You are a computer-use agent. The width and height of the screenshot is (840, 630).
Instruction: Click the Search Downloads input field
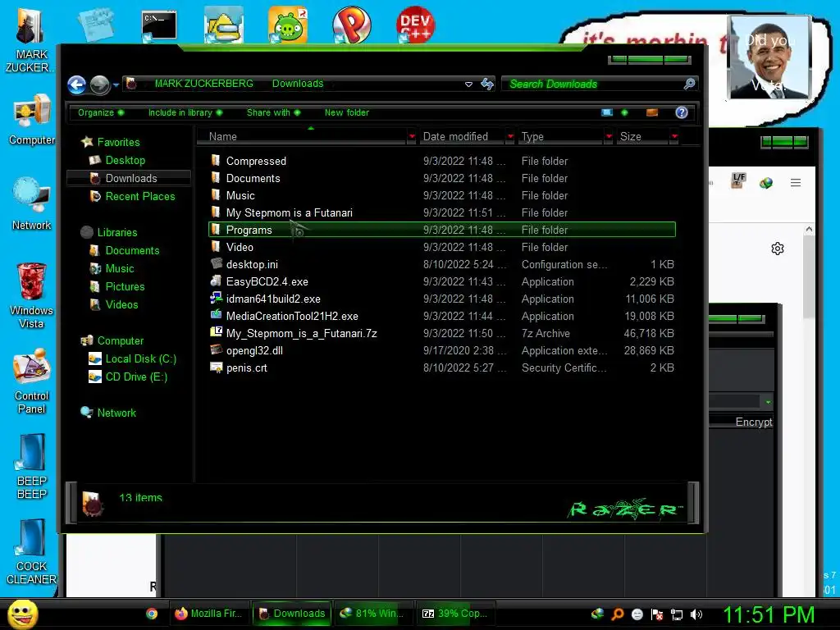point(592,84)
